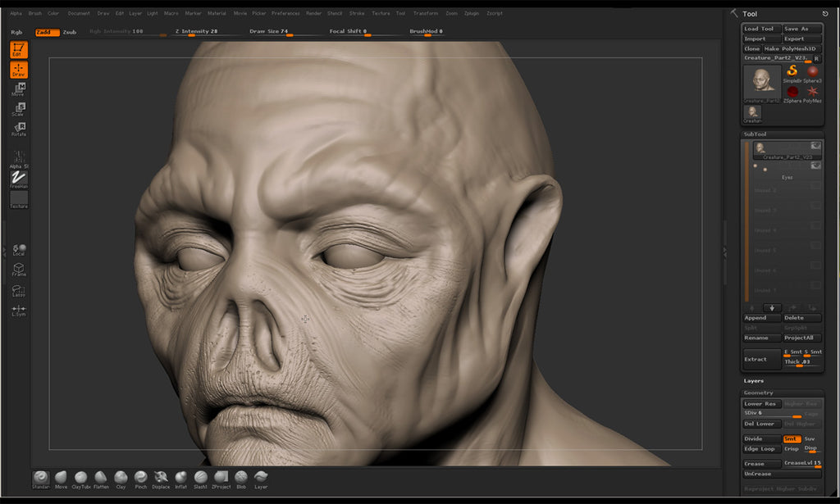Collapse the Geometry section header
The image size is (840, 504).
[x=758, y=393]
